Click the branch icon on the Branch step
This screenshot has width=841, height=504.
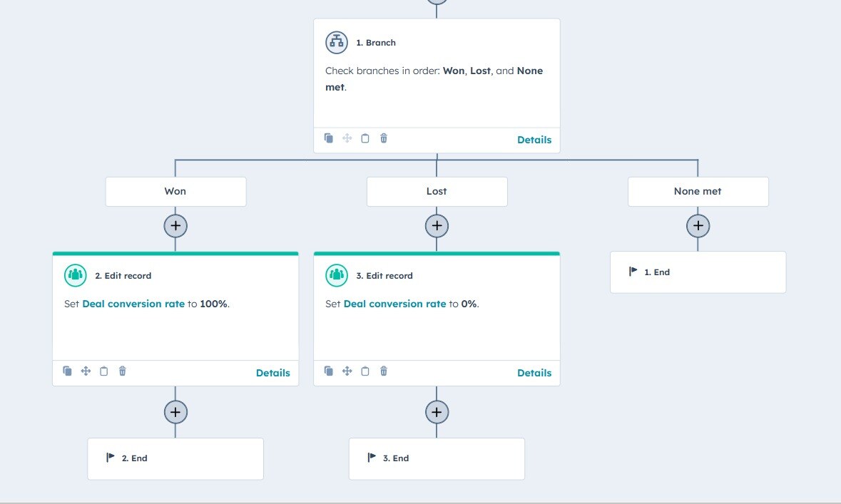tap(336, 42)
